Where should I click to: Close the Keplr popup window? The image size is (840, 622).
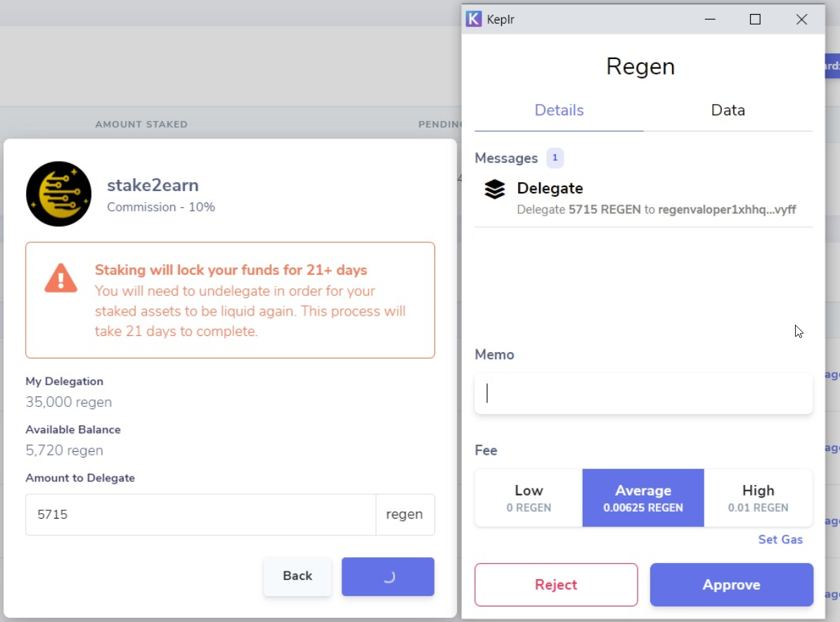801,19
